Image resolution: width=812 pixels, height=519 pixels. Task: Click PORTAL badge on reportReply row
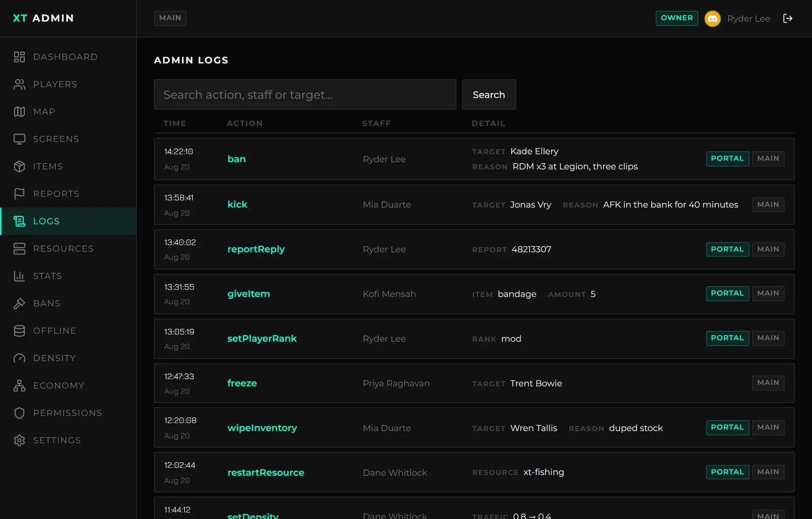coord(727,249)
